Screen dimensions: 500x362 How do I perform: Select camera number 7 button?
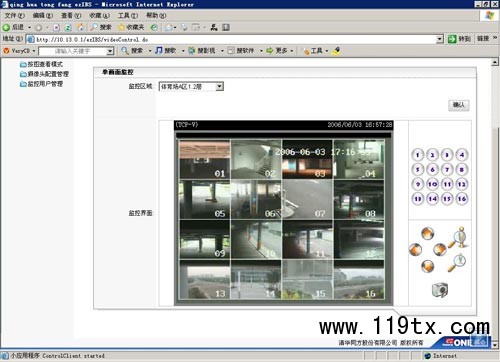447,169
